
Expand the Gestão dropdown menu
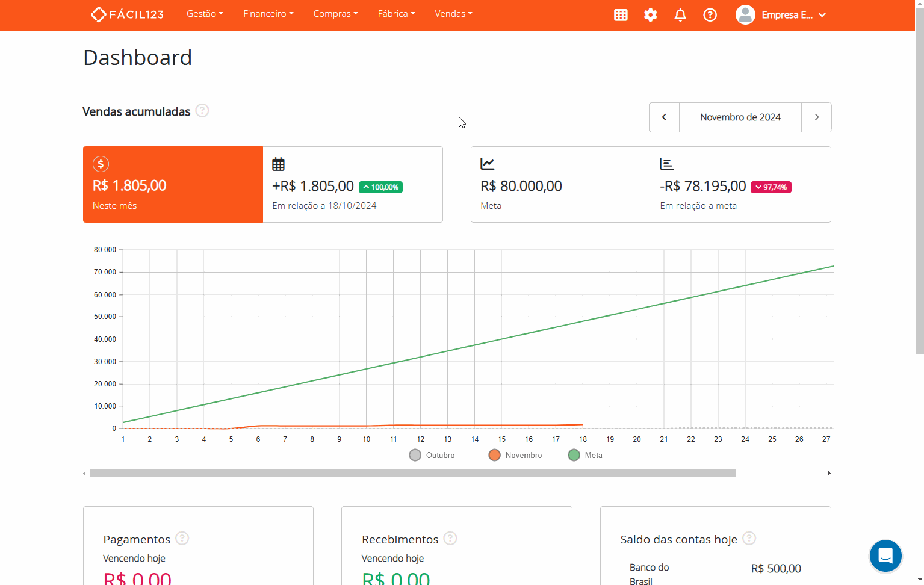[205, 14]
